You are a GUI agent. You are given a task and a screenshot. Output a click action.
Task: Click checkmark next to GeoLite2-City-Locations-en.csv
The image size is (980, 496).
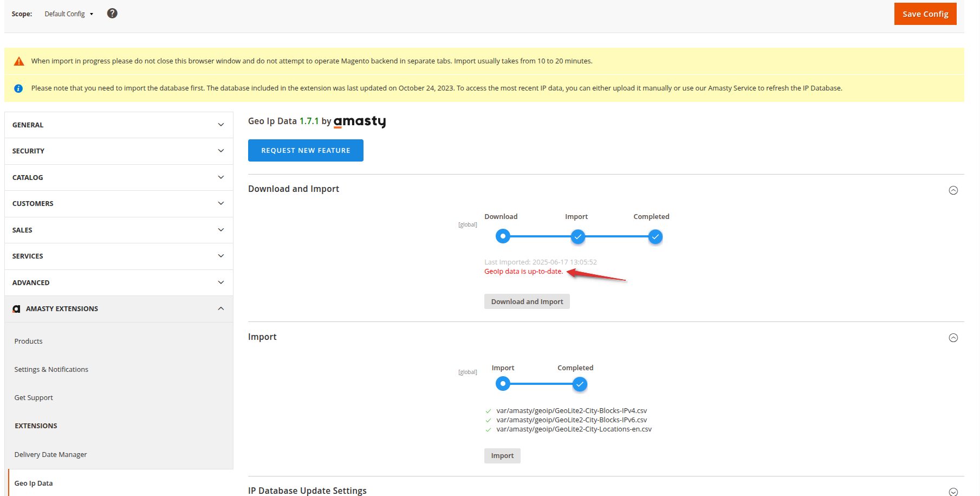tap(488, 430)
